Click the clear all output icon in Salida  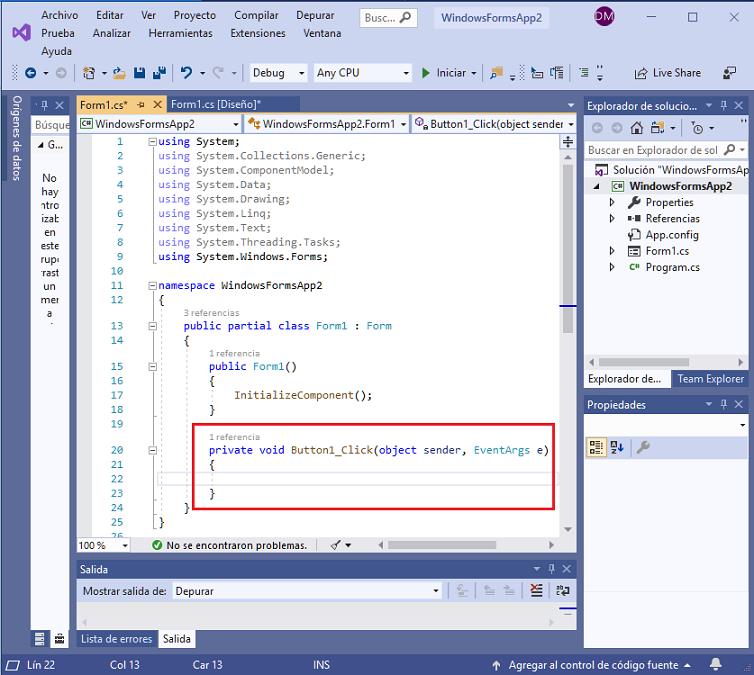(537, 590)
